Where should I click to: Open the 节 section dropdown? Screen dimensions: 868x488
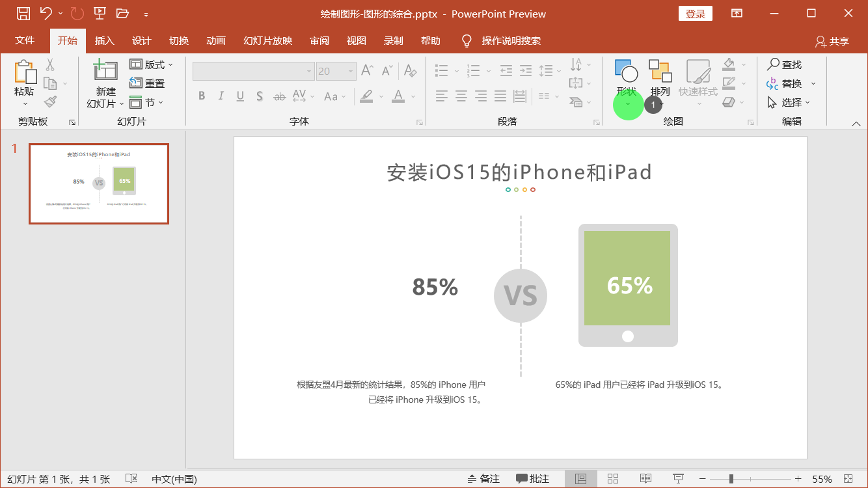tap(146, 102)
